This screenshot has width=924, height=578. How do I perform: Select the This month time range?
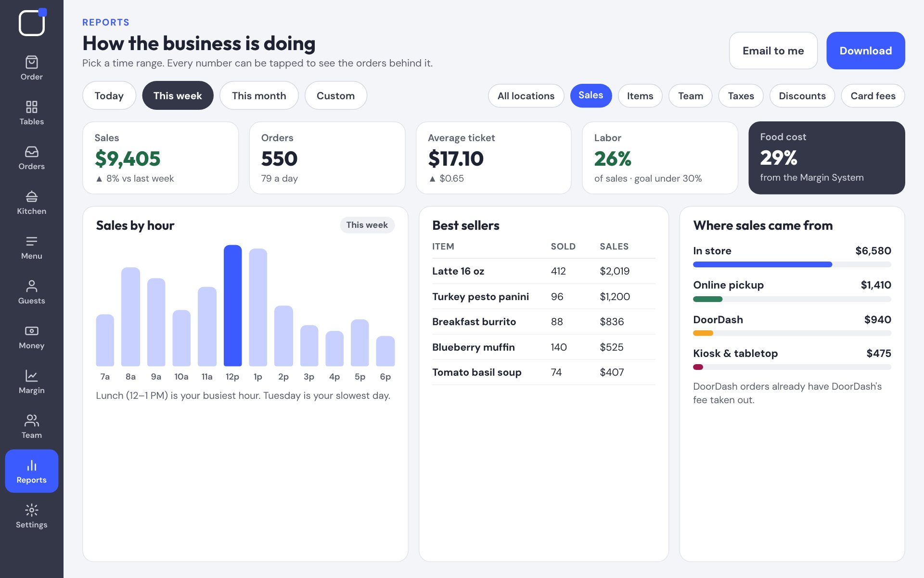click(259, 95)
